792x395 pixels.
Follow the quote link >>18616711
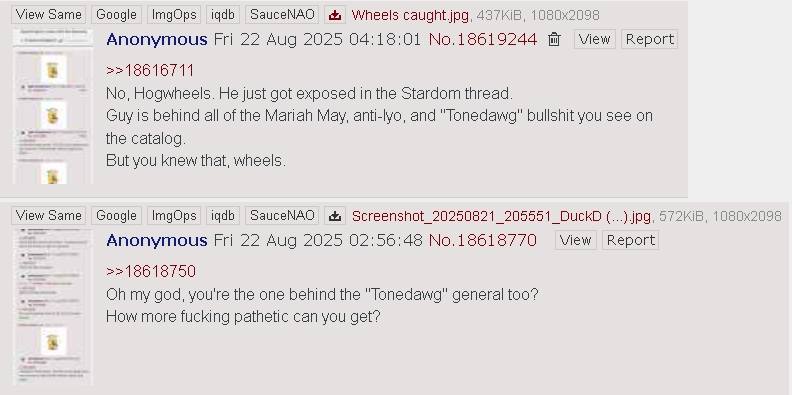click(150, 70)
